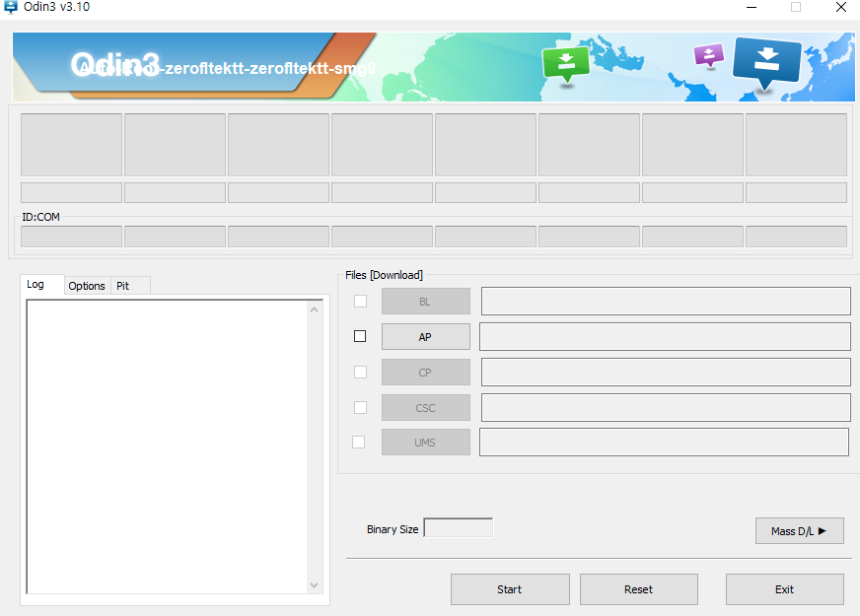Check the CP file checkbox
This screenshot has width=860, height=616.
pos(360,373)
